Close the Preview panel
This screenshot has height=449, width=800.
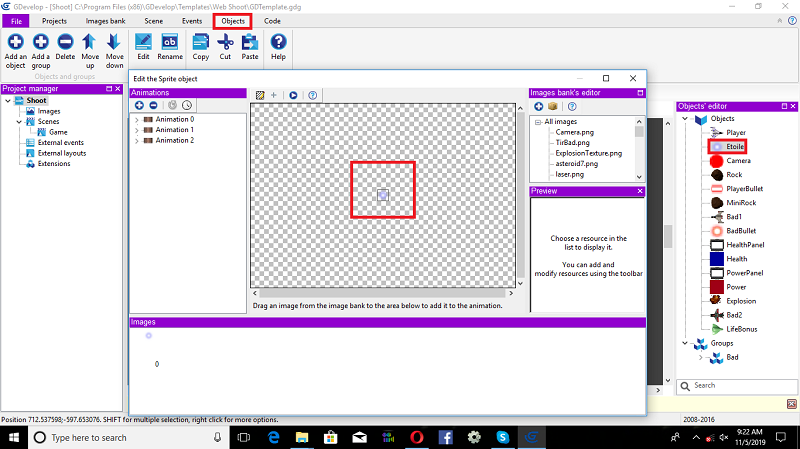(640, 191)
